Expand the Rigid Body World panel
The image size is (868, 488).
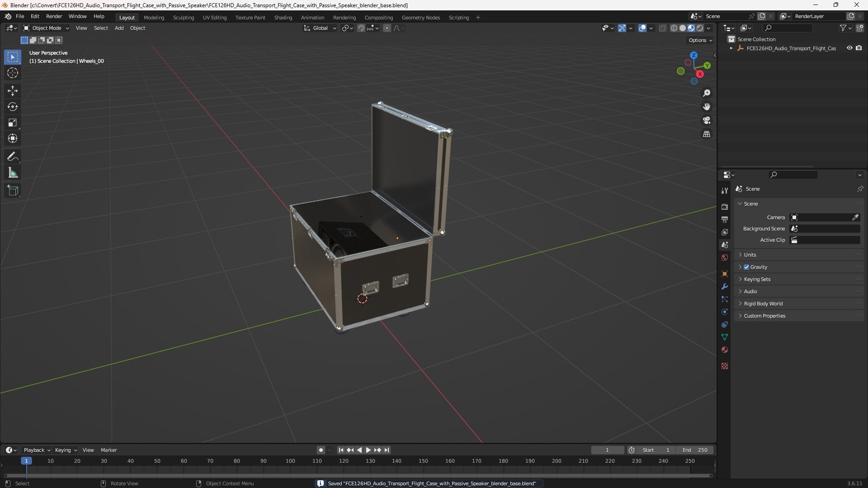click(799, 304)
